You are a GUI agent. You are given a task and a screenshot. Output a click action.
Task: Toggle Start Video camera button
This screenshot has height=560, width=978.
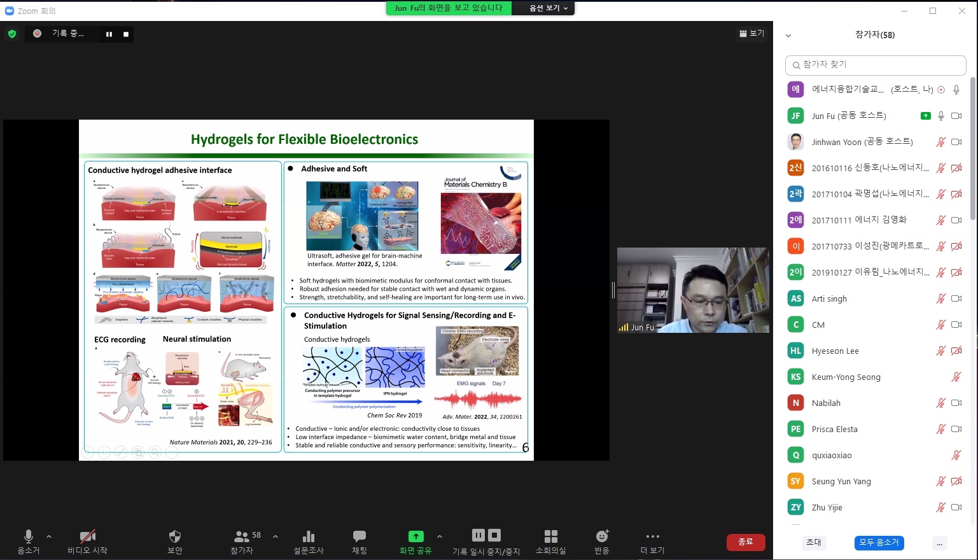(x=88, y=536)
